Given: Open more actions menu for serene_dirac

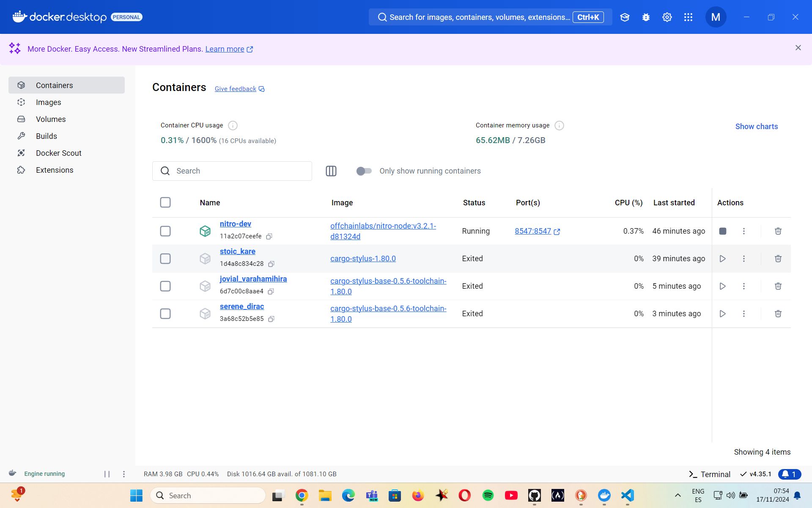Looking at the screenshot, I should tap(744, 314).
